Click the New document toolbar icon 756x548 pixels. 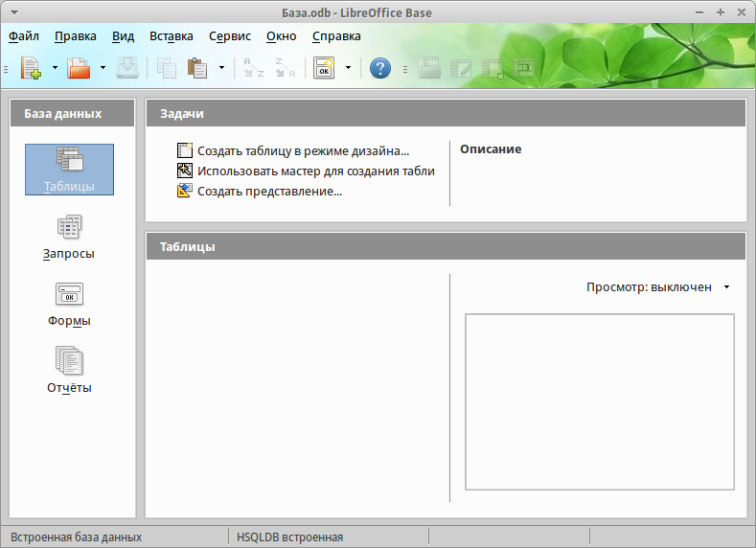pyautogui.click(x=31, y=68)
